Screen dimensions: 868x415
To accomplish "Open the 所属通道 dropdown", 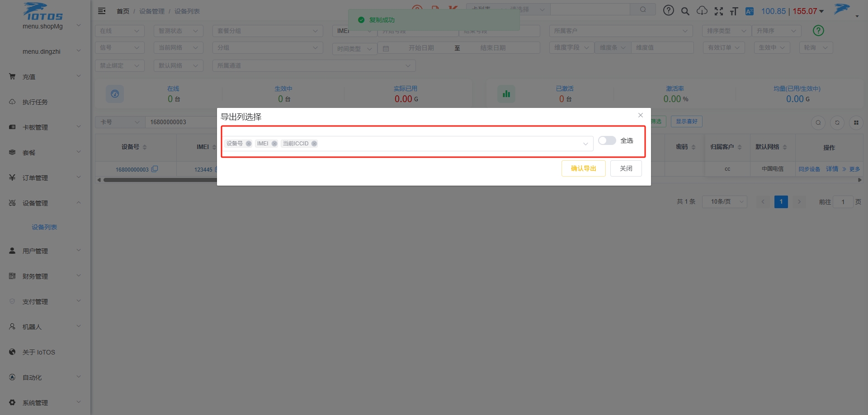I will point(314,65).
